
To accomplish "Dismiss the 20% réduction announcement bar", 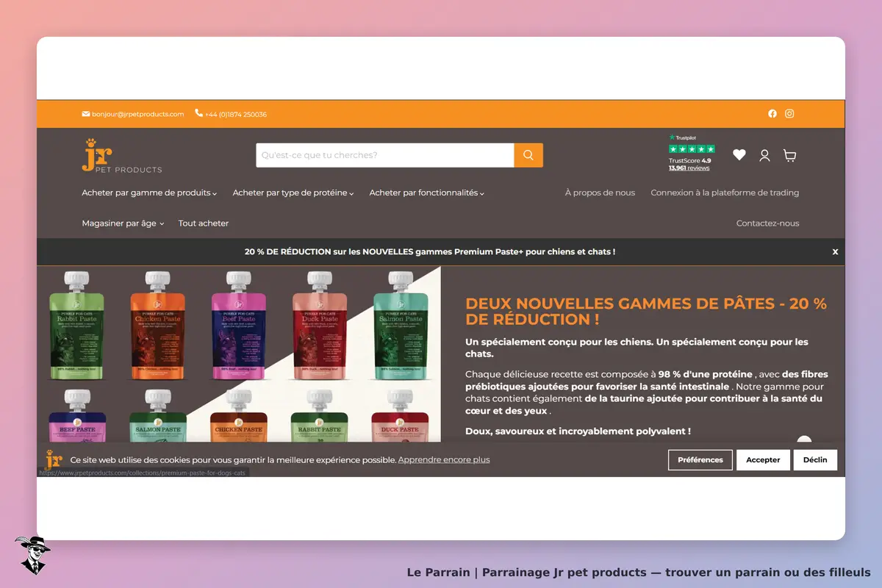I will pos(835,251).
